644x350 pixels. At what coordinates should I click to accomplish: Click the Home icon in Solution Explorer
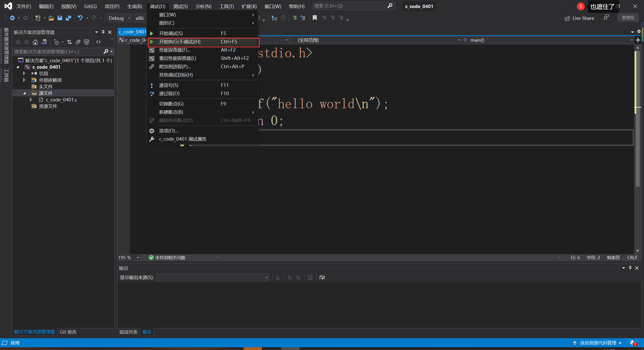(x=35, y=42)
